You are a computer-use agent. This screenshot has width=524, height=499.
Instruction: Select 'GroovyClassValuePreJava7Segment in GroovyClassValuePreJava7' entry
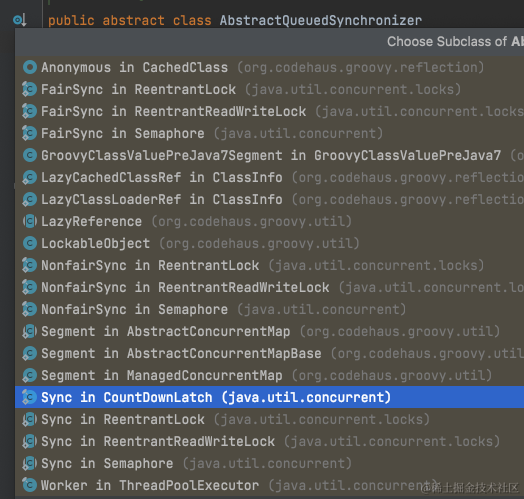pyautogui.click(x=269, y=155)
